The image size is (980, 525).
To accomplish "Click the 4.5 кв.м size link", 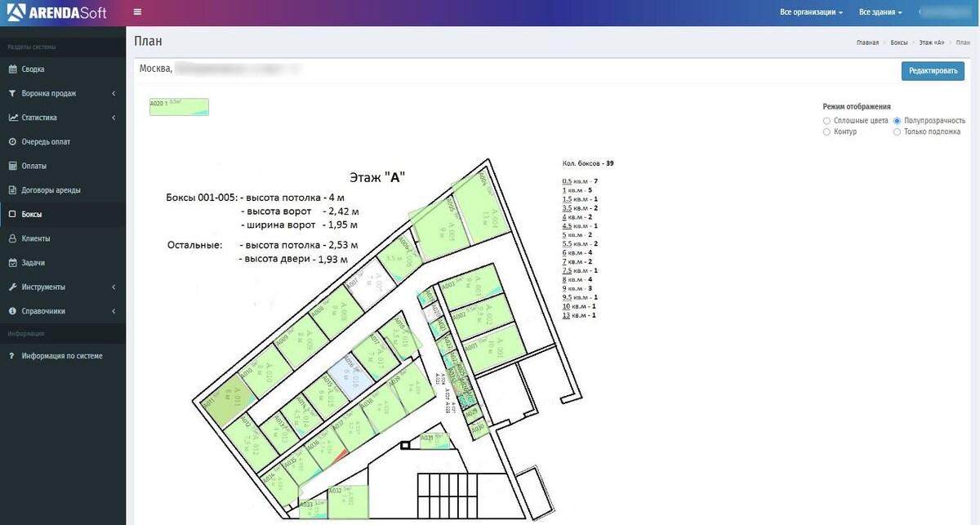I will pos(576,226).
